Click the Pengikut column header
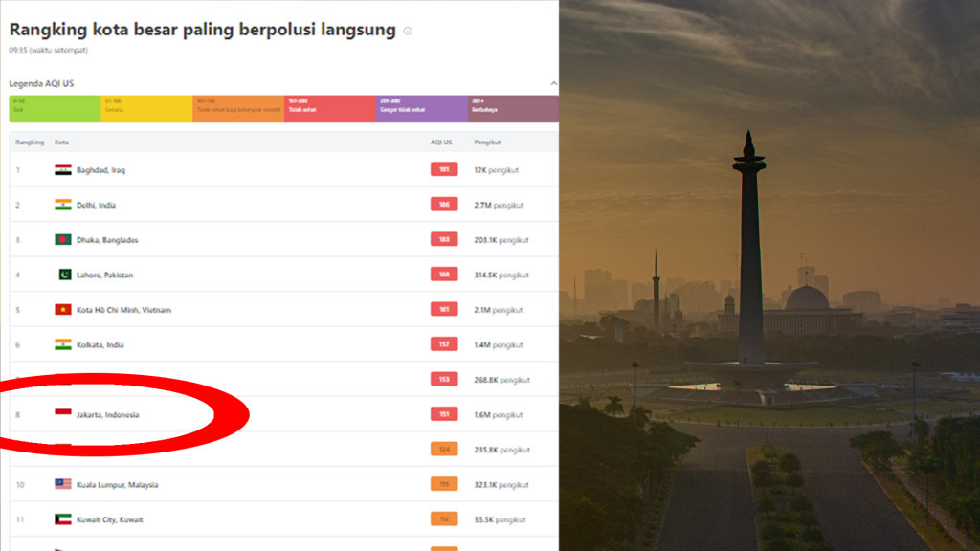 [487, 143]
